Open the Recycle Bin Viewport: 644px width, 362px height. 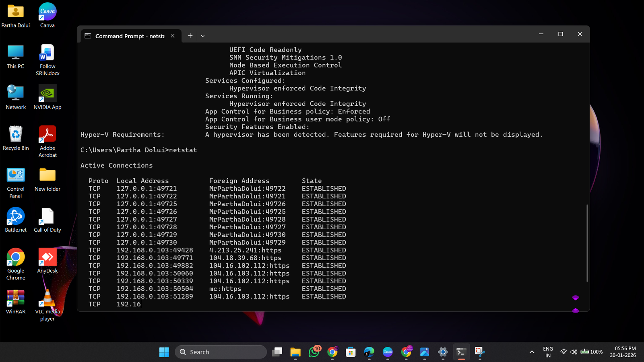[15, 135]
